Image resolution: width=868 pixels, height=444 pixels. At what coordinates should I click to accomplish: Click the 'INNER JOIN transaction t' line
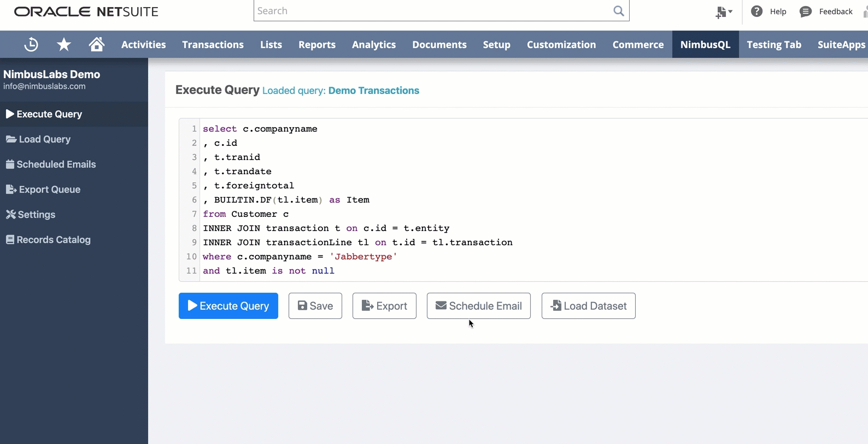tap(326, 228)
